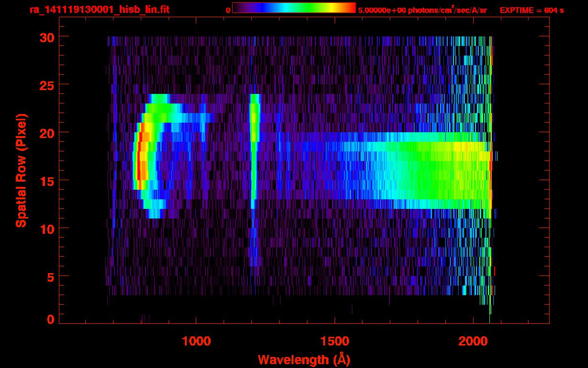
Task: Click the x-axis tick label 2000
Action: point(473,341)
